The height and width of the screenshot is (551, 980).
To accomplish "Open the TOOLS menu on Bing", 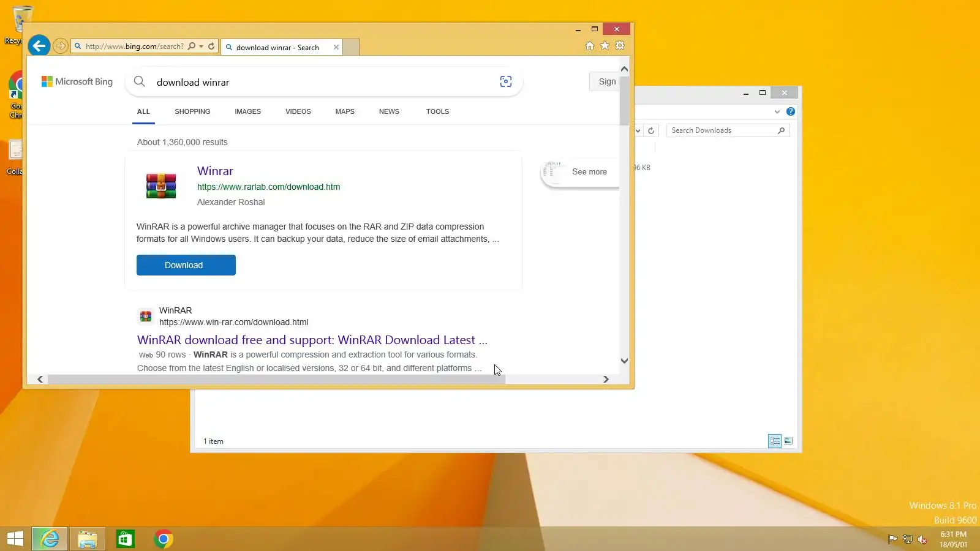I will tap(438, 111).
